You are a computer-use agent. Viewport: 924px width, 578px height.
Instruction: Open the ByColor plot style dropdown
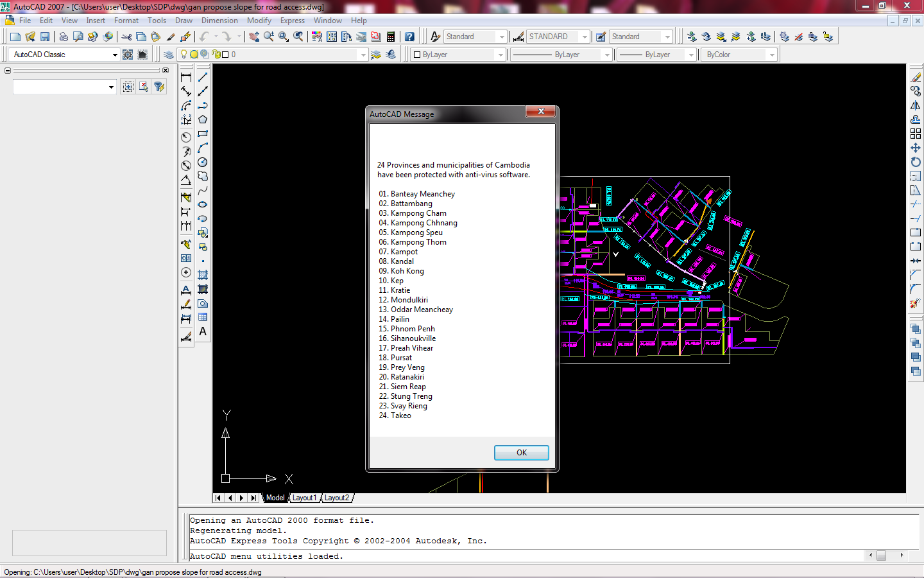tap(772, 55)
